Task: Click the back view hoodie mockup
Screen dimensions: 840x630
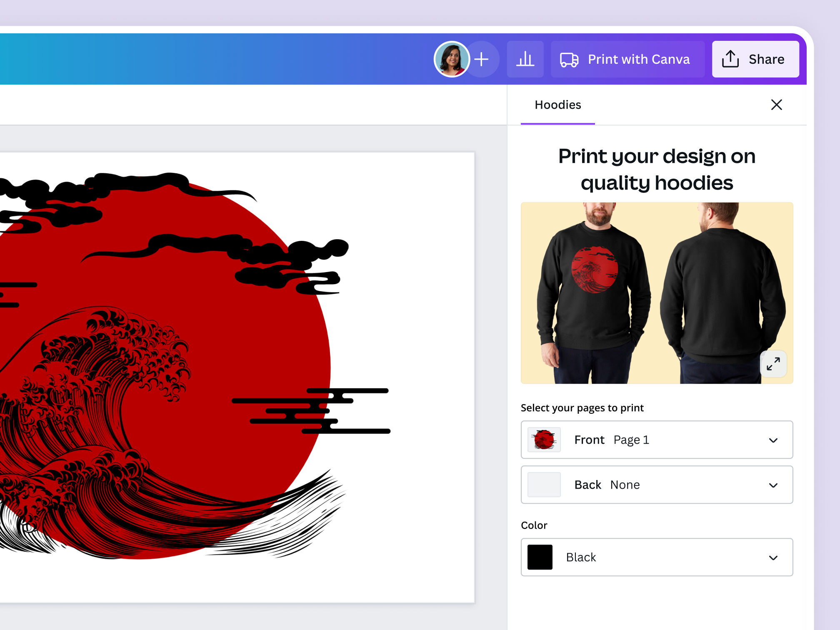Action: click(x=723, y=292)
